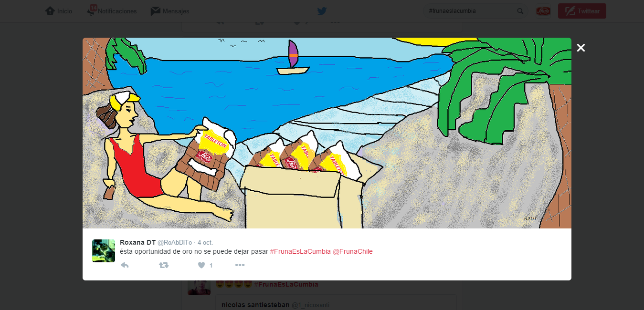
Task: Click the search magnifier icon
Action: coord(520,11)
